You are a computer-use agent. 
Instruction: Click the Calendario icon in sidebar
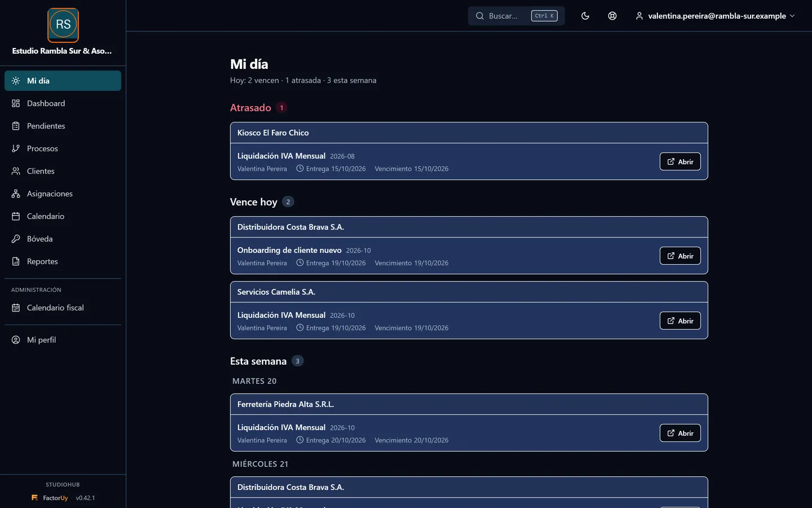point(16,216)
